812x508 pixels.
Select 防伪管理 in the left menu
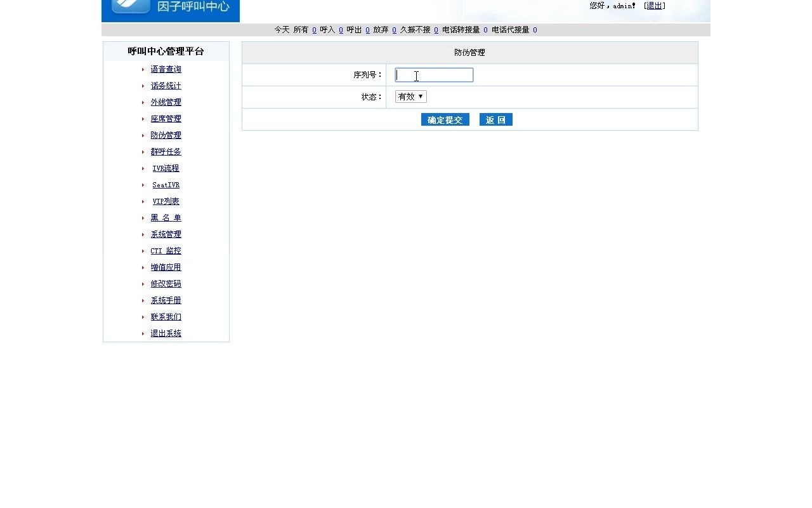tap(166, 135)
